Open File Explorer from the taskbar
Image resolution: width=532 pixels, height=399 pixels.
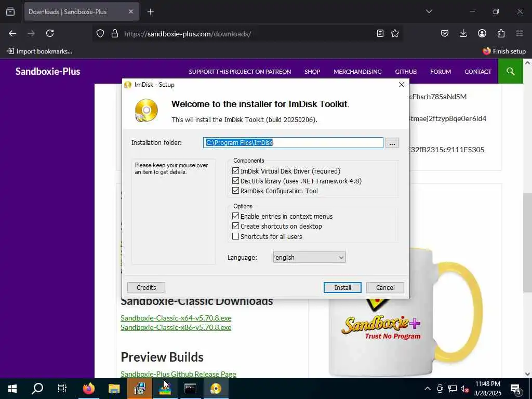click(114, 389)
